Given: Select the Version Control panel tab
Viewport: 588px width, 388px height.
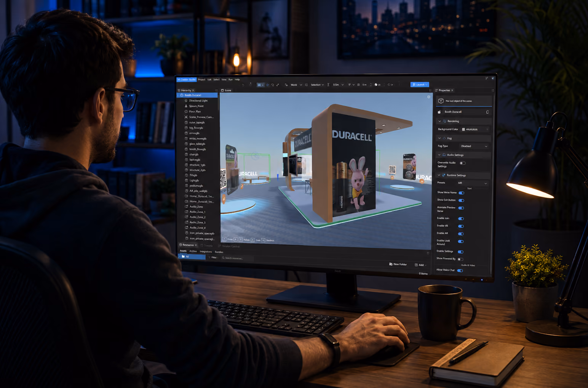Looking at the screenshot, I should click(228, 246).
